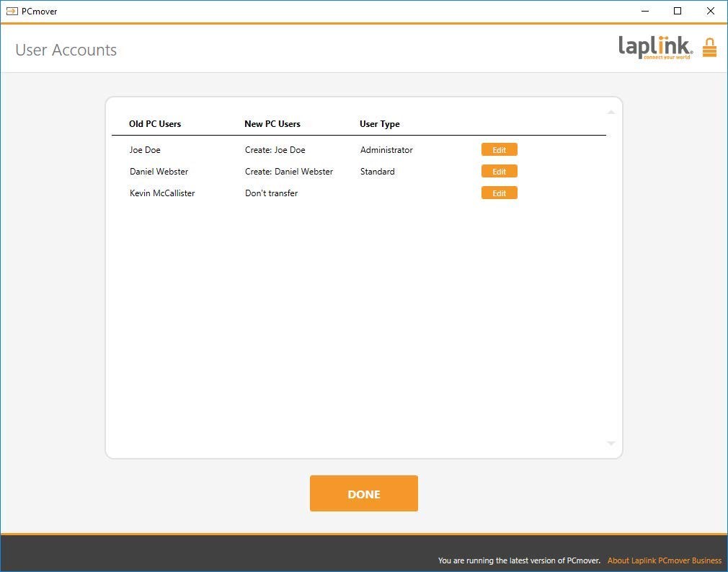This screenshot has width=728, height=572.
Task: Click the 'Create: Joe Doe' entry
Action: coord(275,150)
